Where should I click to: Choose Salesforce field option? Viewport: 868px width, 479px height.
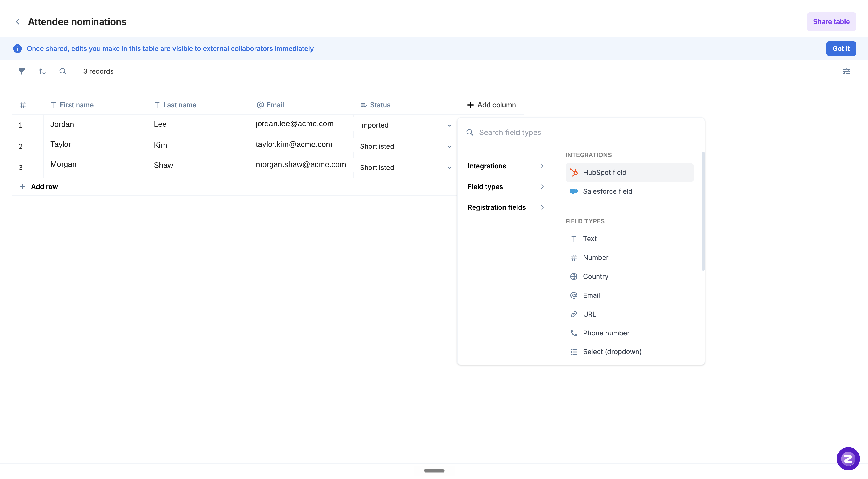(x=629, y=191)
